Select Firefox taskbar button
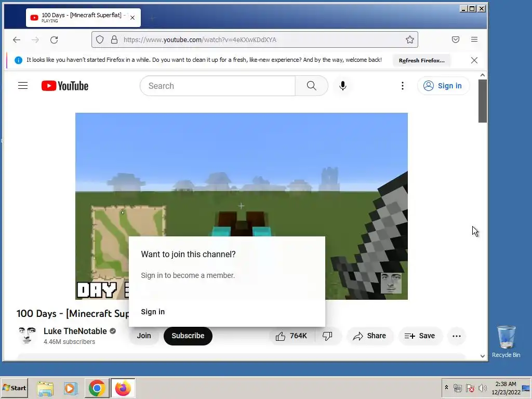 123,388
